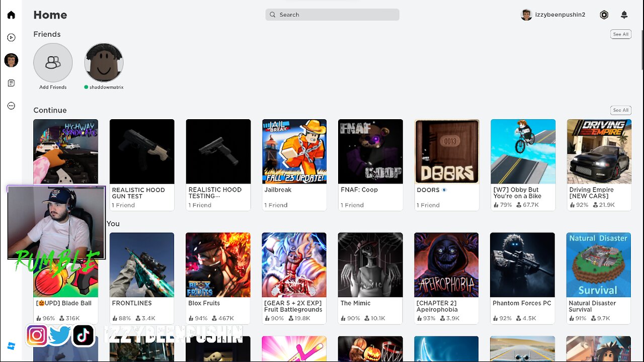Click the Phantom Forces PC title text
644x362 pixels.
point(522,303)
